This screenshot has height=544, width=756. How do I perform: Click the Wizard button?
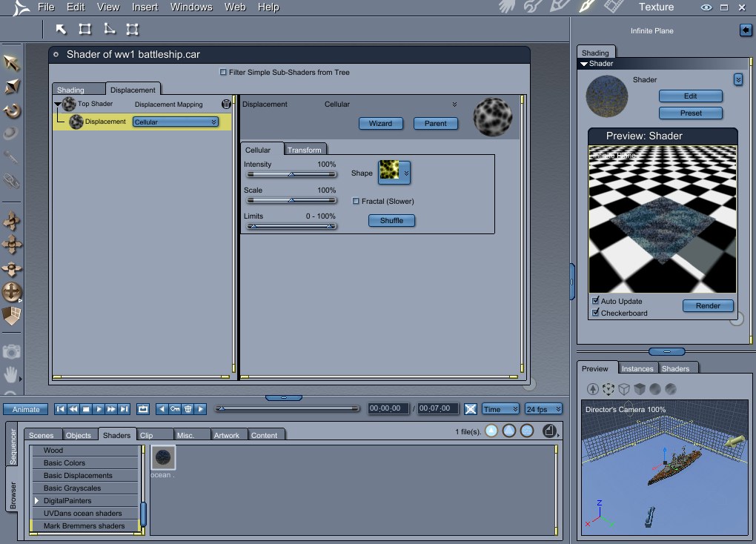coord(380,123)
